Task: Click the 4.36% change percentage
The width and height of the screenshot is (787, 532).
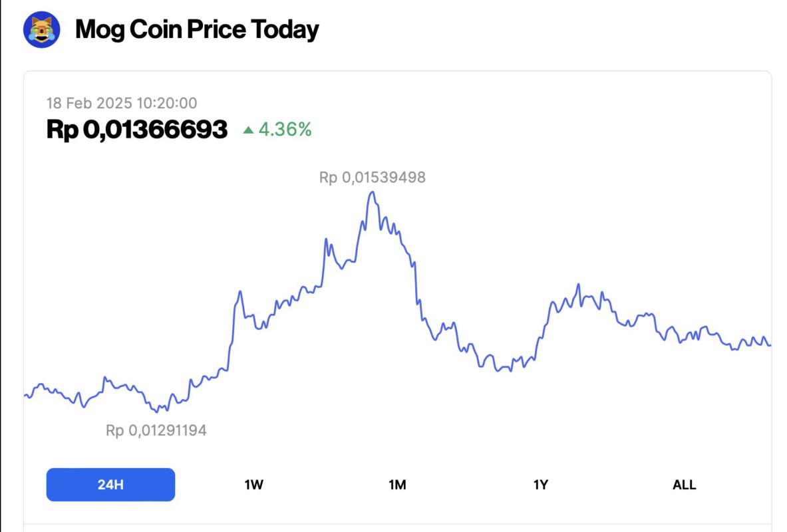Action: 285,130
